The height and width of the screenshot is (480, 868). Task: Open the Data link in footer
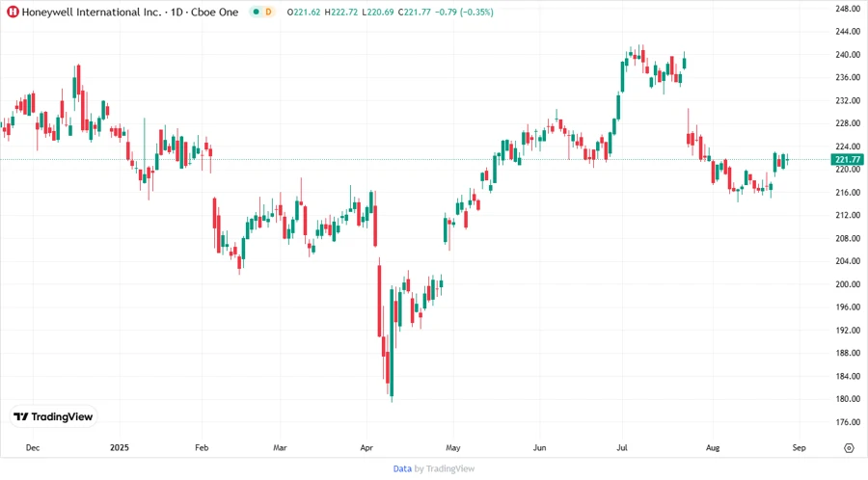402,468
